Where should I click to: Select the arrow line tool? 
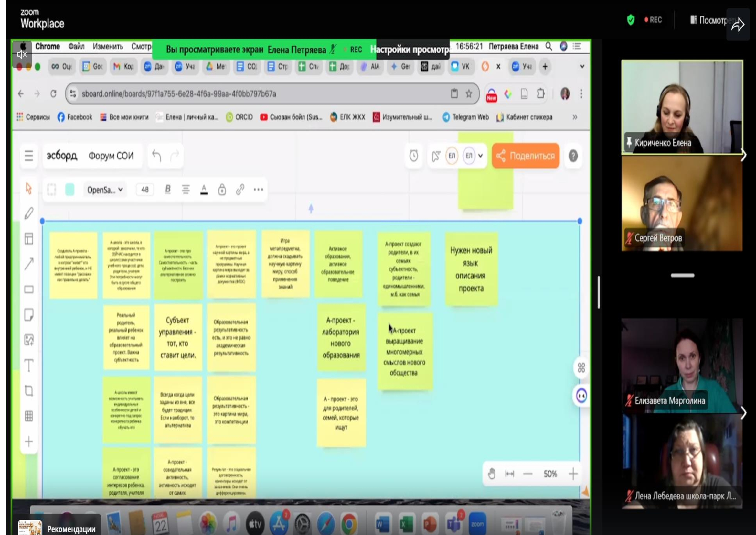[29, 264]
